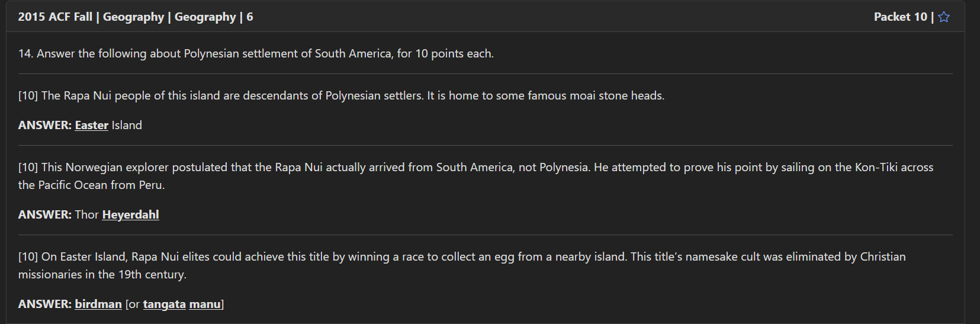The height and width of the screenshot is (324, 980).
Task: Star this question with the star icon
Action: pos(944,17)
